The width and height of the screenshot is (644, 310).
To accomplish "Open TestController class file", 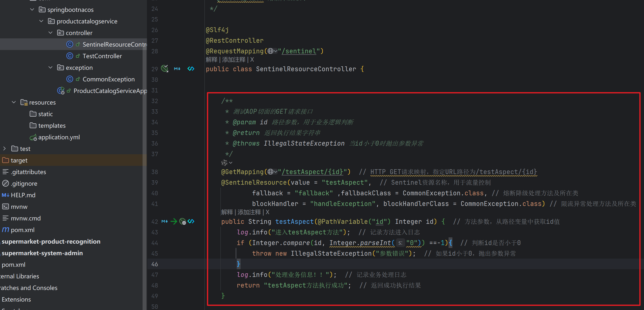I will pyautogui.click(x=102, y=56).
